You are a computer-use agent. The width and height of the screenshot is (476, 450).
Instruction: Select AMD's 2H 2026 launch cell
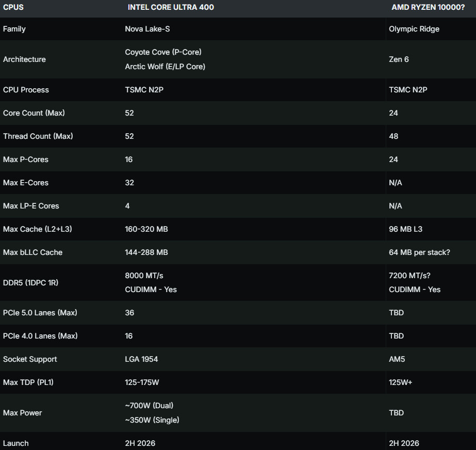(404, 443)
